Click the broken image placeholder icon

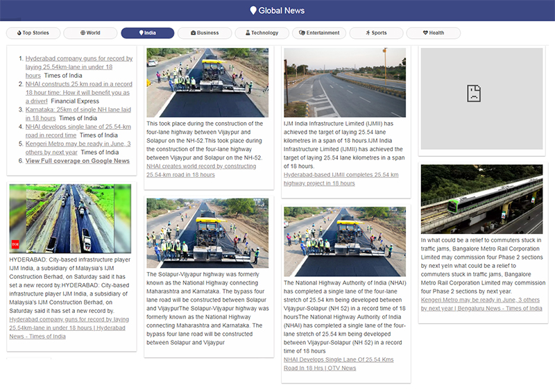pyautogui.click(x=474, y=94)
